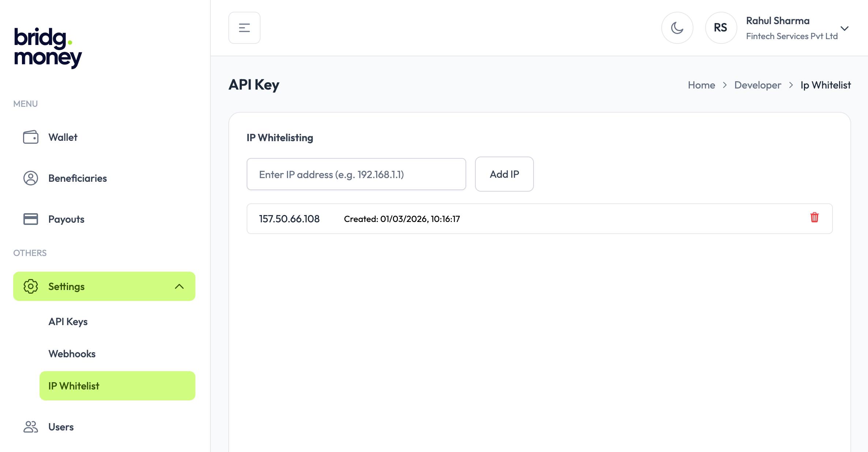Select the Beneficiaries person icon
Viewport: 868px width, 452px height.
coord(31,178)
